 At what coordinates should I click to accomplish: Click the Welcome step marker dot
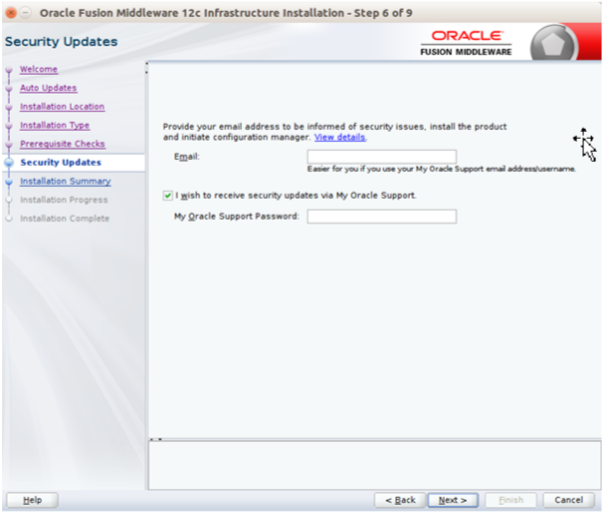[9, 70]
